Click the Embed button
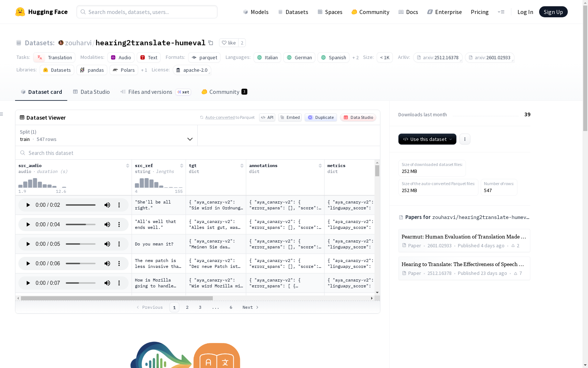588x368 pixels. (x=290, y=117)
